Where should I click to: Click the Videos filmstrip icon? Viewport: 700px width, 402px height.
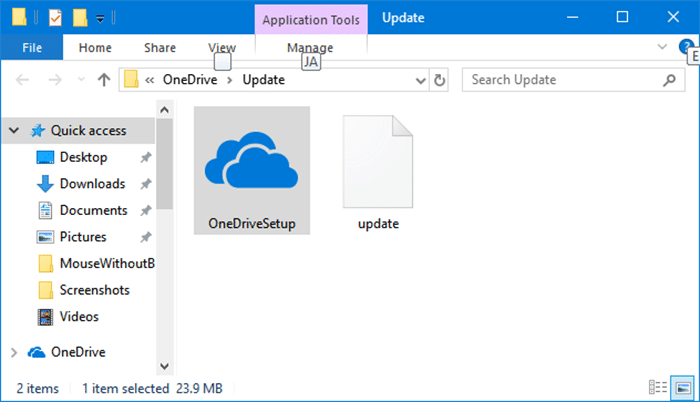click(45, 317)
